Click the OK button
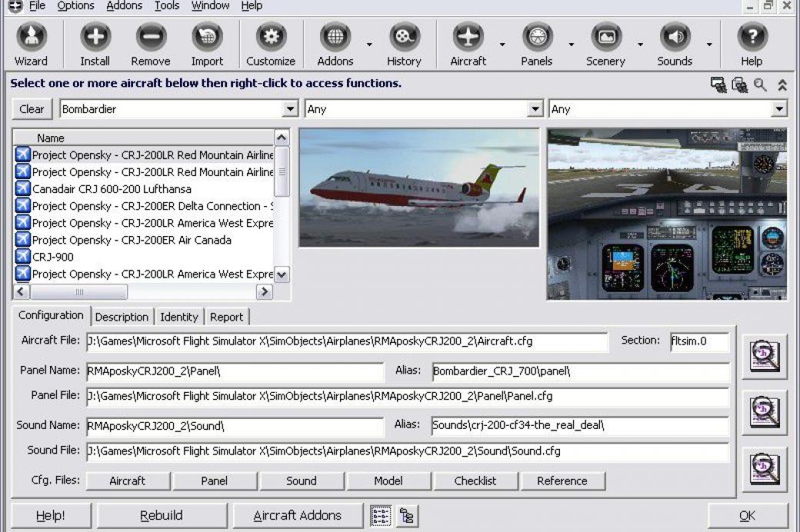800x532 pixels. [747, 516]
